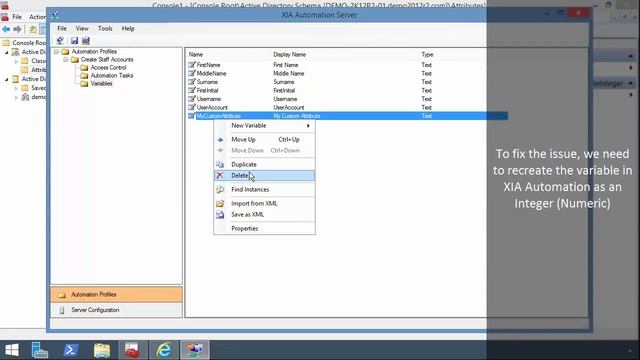640x360 pixels.
Task: Select the Access Control tree item
Action: [108, 68]
